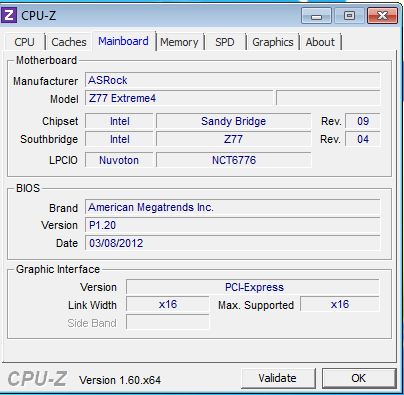Screen dimensions: 404x395
Task: Select the Mainboard tab
Action: [x=123, y=41]
